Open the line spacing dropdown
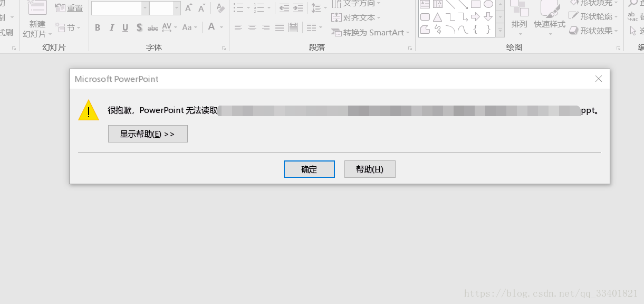 pyautogui.click(x=319, y=8)
